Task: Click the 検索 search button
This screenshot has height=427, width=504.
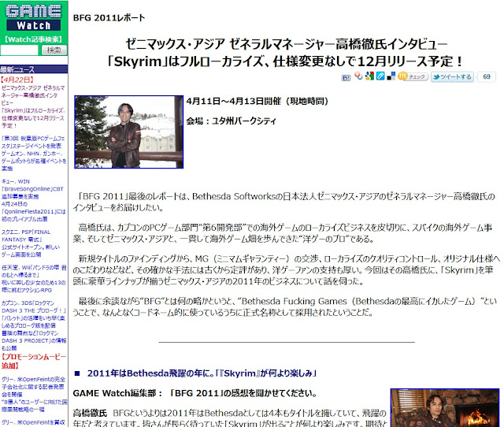Action: (54, 50)
